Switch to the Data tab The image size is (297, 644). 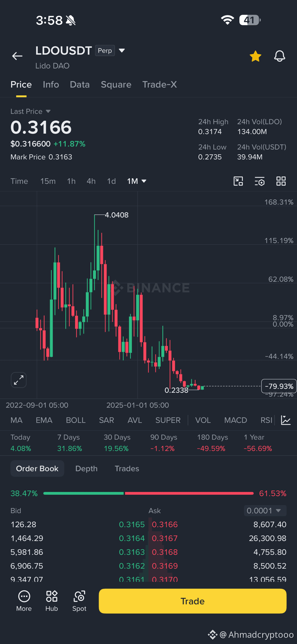[x=80, y=84]
